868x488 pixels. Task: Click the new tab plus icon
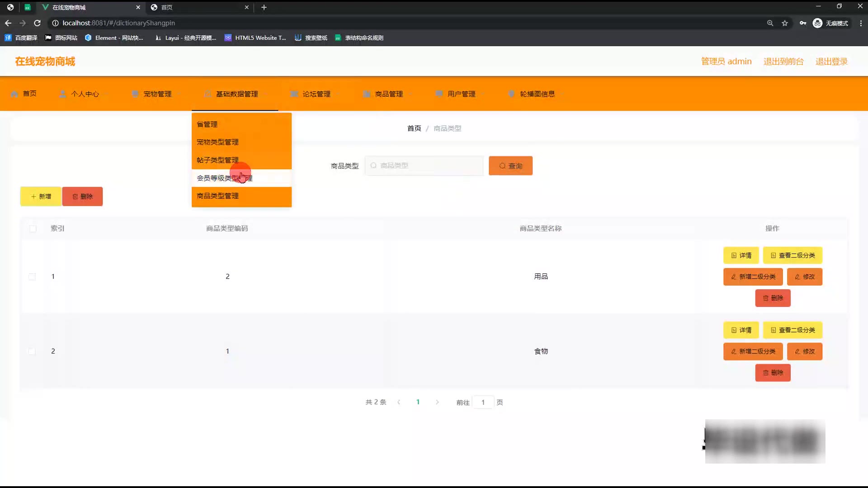(x=264, y=7)
